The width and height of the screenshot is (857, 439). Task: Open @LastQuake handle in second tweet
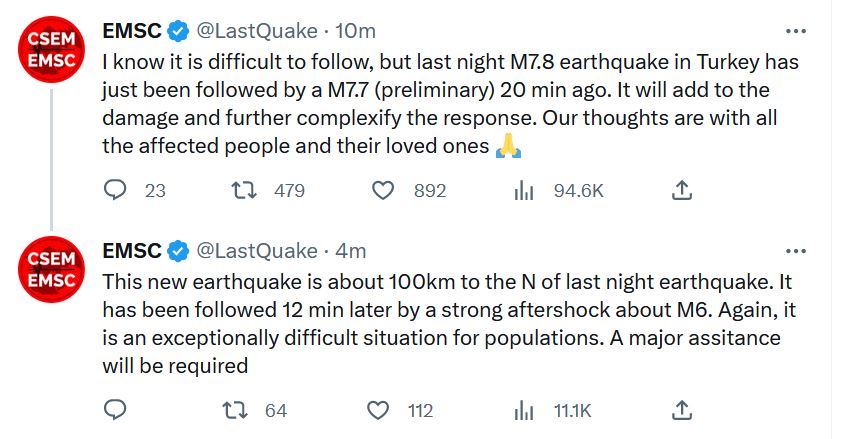(256, 250)
